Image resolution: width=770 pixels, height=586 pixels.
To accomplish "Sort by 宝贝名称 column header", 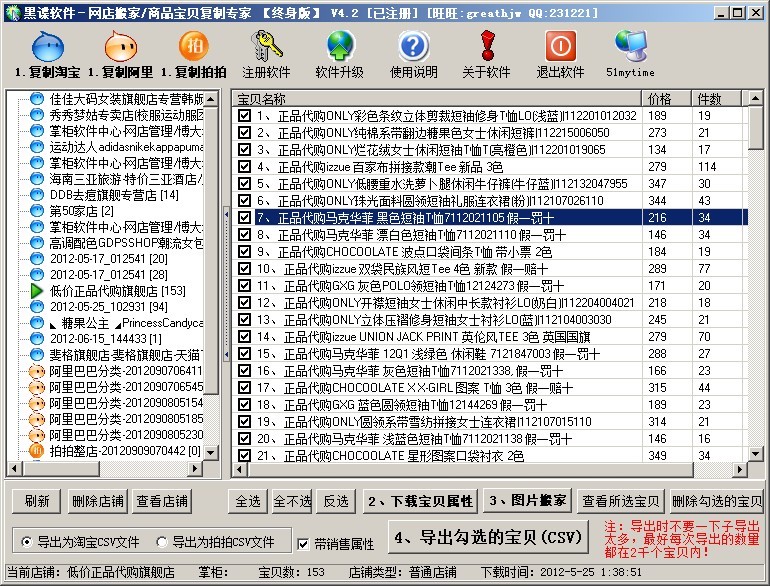I will coord(437,99).
